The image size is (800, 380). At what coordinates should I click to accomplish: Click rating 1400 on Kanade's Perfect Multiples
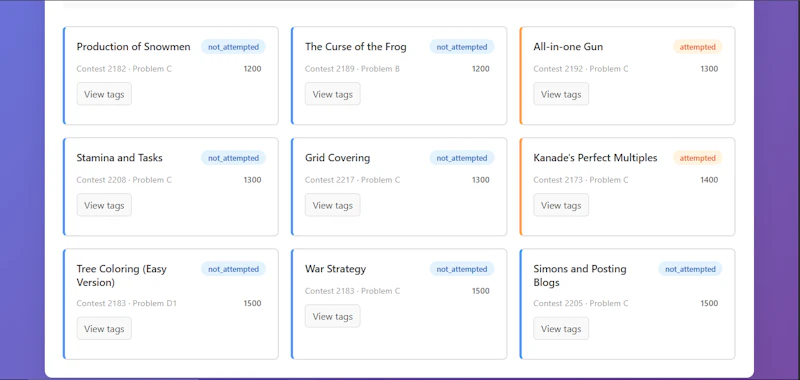[709, 180]
